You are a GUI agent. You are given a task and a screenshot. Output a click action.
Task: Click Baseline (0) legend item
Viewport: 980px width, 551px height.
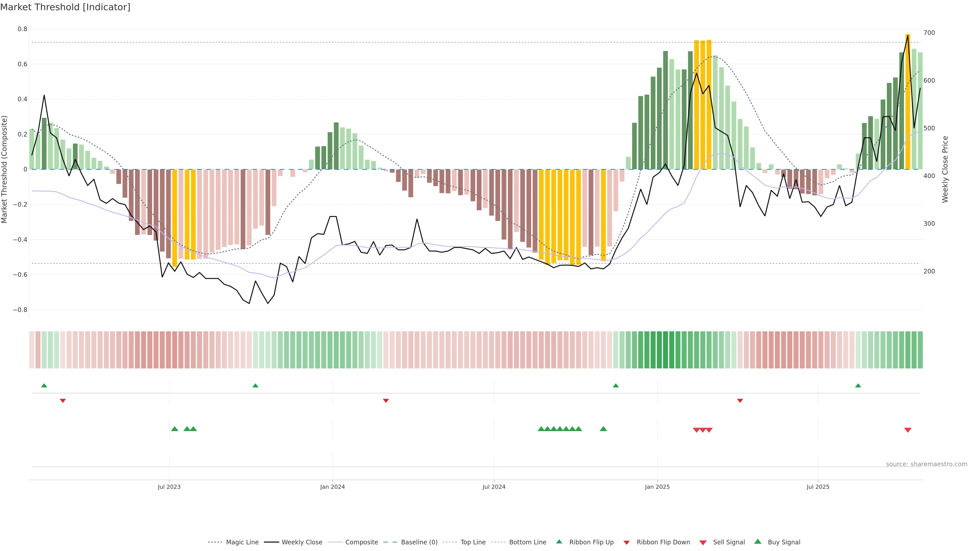[419, 542]
